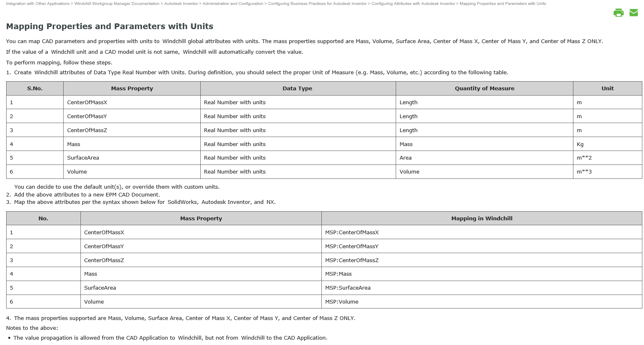Select the 'Data Type' column header

297,89
